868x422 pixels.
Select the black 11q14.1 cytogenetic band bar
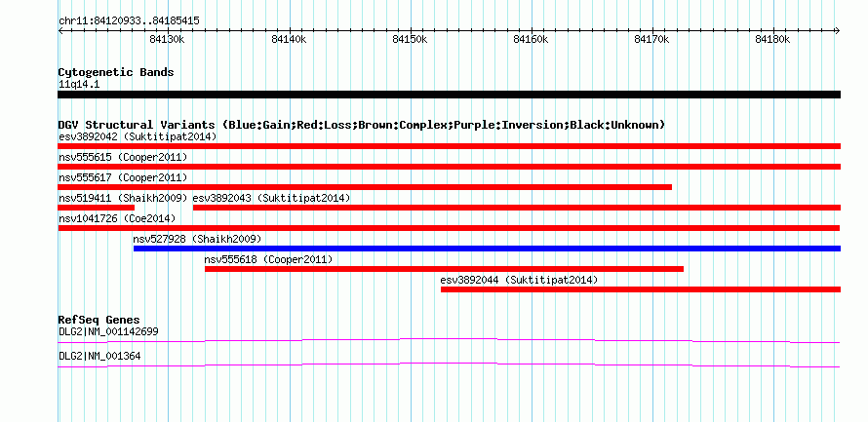coord(449,95)
